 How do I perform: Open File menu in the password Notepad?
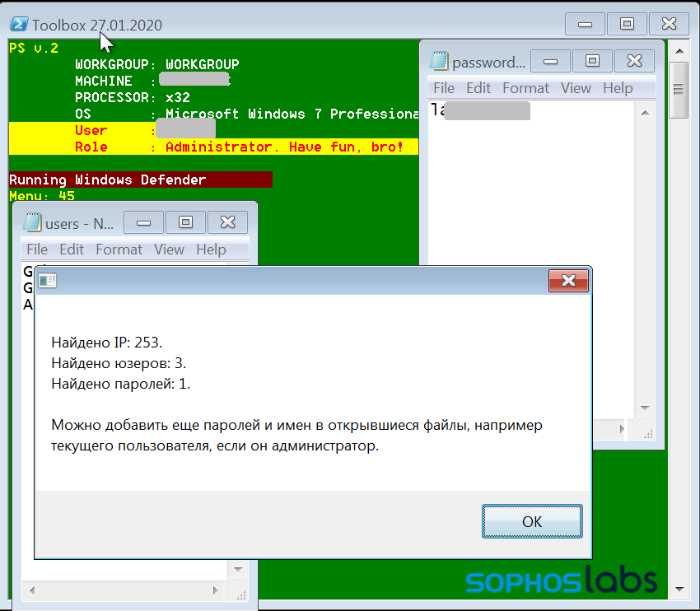444,88
